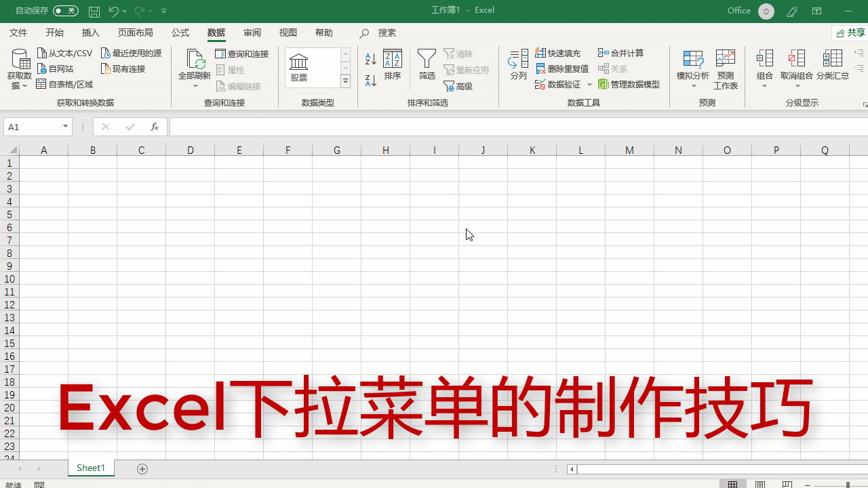Screen dimensions: 868x488
Task: Click the Undo arrow icon
Action: coord(113,11)
